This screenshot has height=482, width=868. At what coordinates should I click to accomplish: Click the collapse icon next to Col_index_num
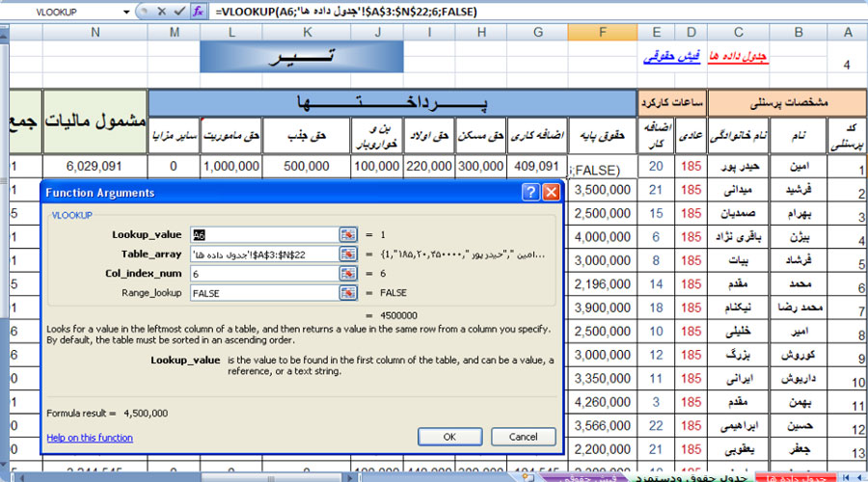click(348, 274)
